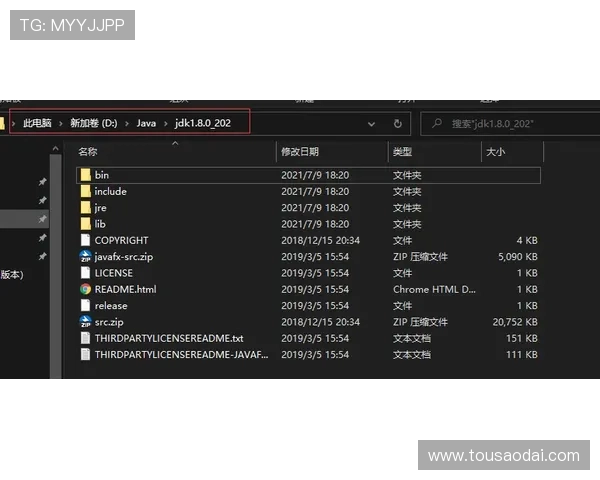Sort files by 修改日期 column header
The height and width of the screenshot is (480, 600).
[x=300, y=152]
